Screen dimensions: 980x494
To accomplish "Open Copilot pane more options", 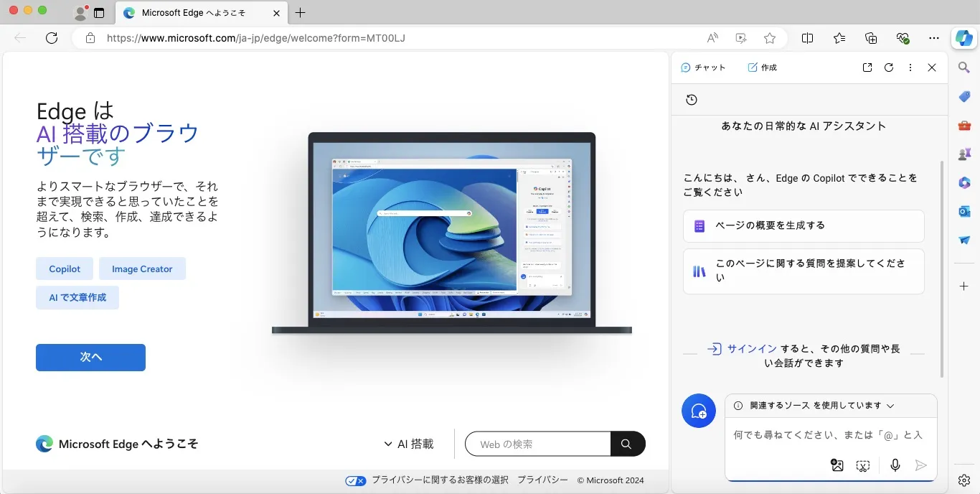I will [x=910, y=67].
